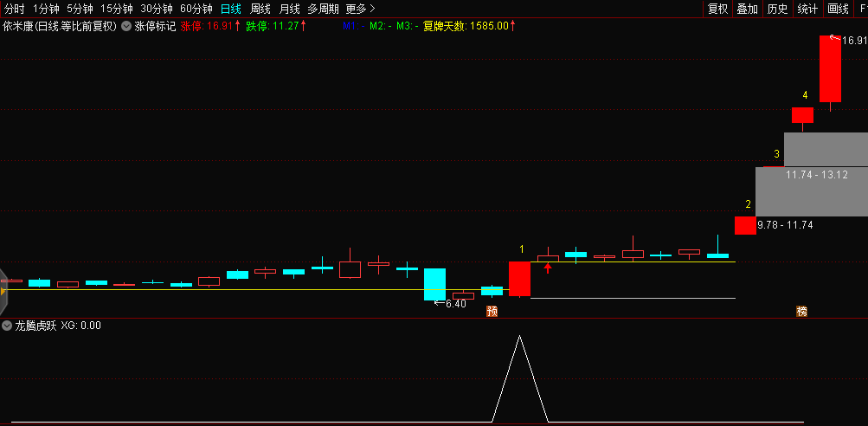This screenshot has height=426, width=868.
Task: Click the white XG signal spike peak
Action: point(519,337)
